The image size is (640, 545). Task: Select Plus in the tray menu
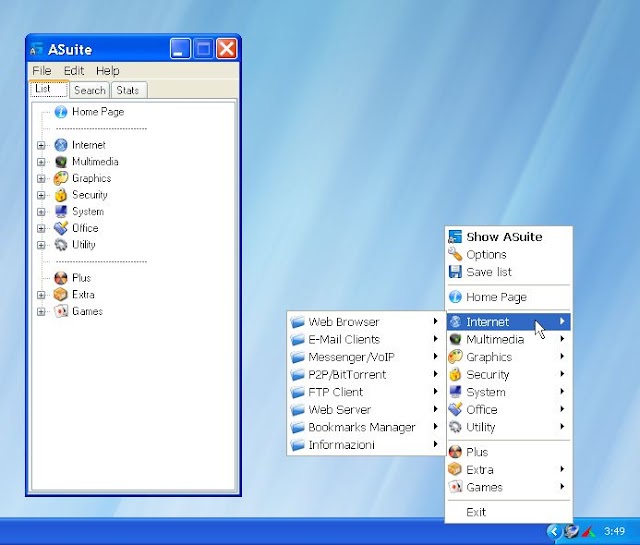tap(509, 452)
